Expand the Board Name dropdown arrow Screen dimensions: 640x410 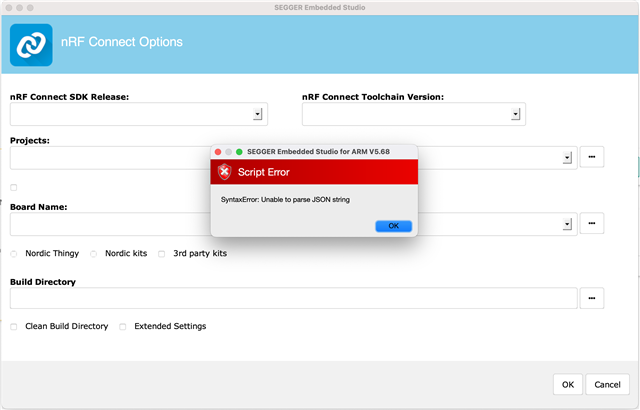tap(567, 224)
